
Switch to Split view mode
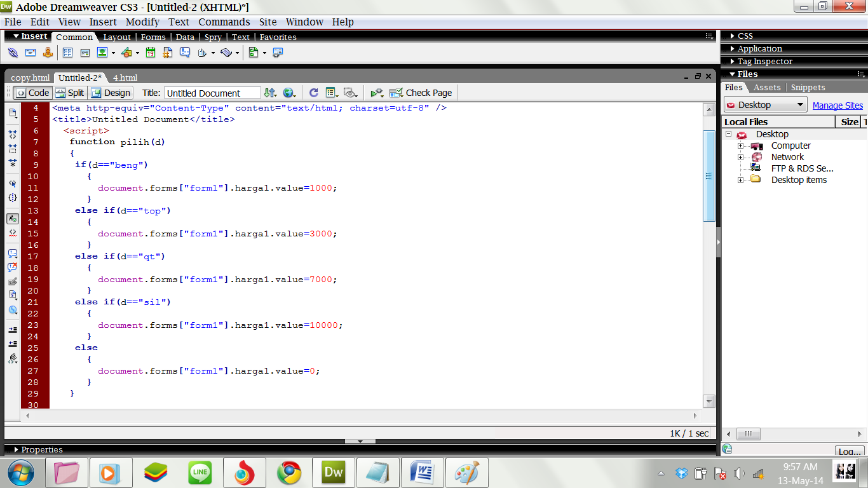coord(69,93)
